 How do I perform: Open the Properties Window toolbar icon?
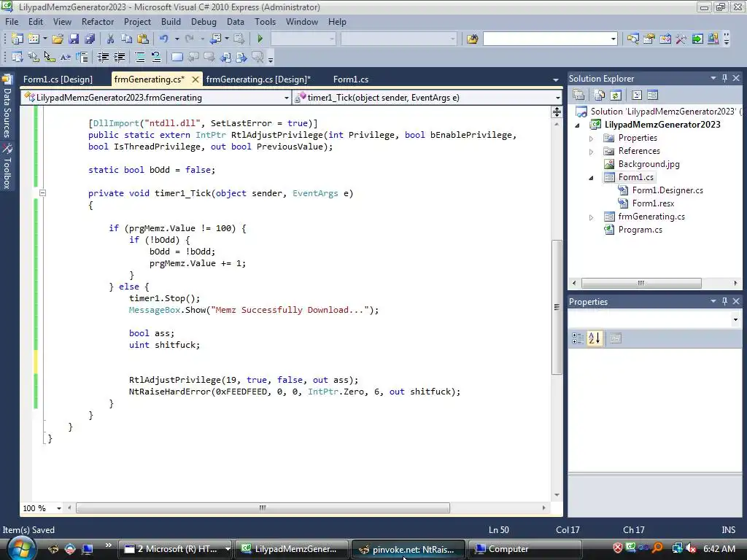coord(649,39)
